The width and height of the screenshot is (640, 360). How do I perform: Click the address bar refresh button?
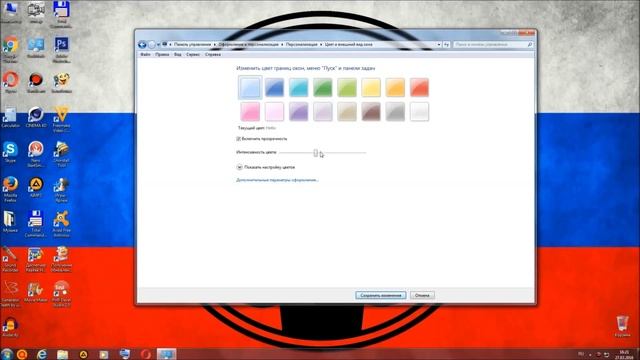click(446, 44)
